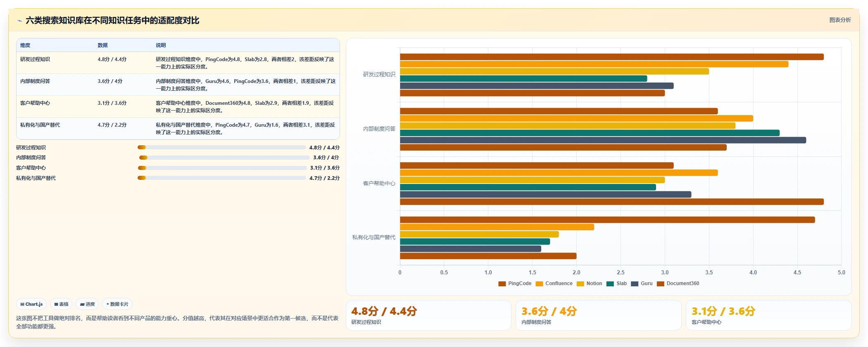Hide the Guru series via its legend

pos(642,284)
